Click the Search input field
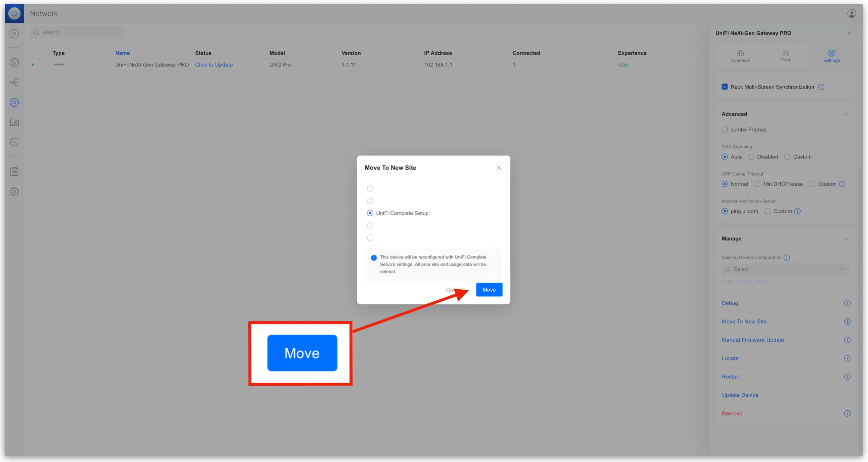The height and width of the screenshot is (462, 868). coord(77,32)
